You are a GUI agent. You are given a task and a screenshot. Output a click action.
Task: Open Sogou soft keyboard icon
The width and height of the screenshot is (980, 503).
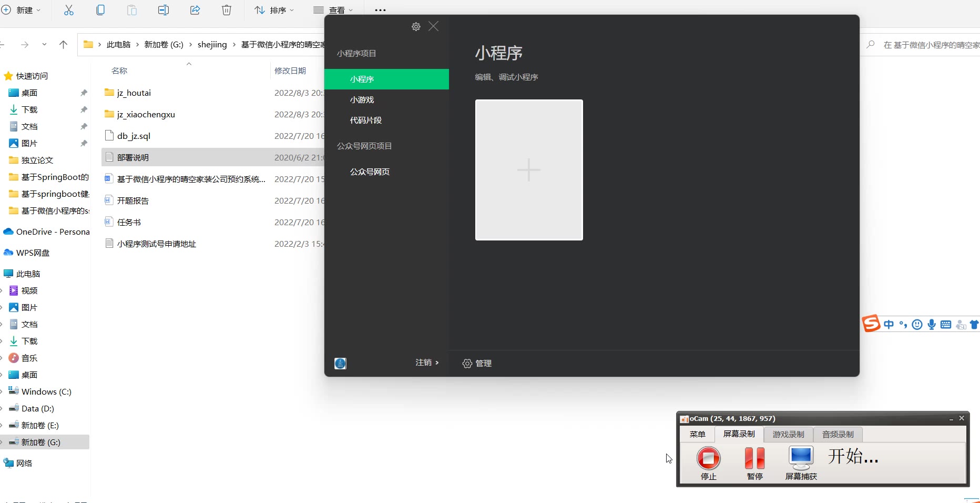(x=946, y=325)
